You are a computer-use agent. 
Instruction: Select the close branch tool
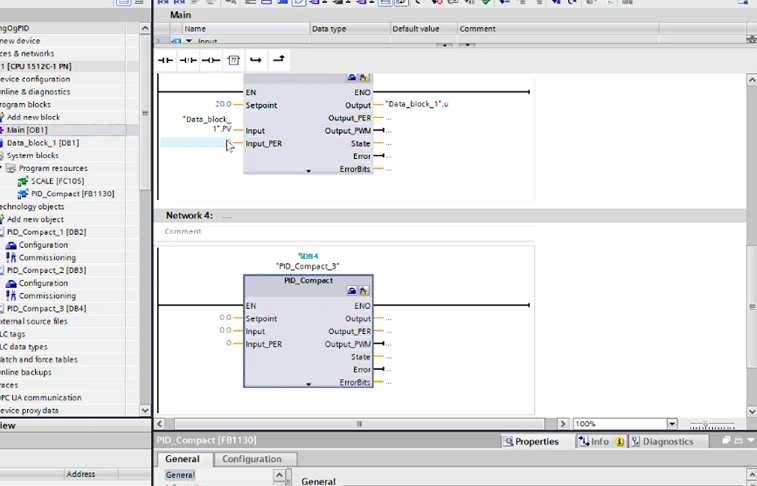[279, 60]
